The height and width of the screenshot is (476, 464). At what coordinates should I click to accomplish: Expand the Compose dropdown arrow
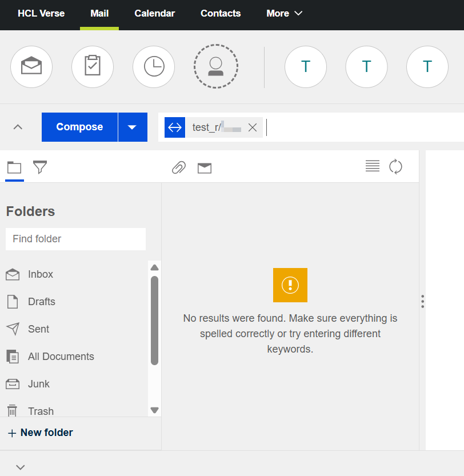click(x=133, y=127)
